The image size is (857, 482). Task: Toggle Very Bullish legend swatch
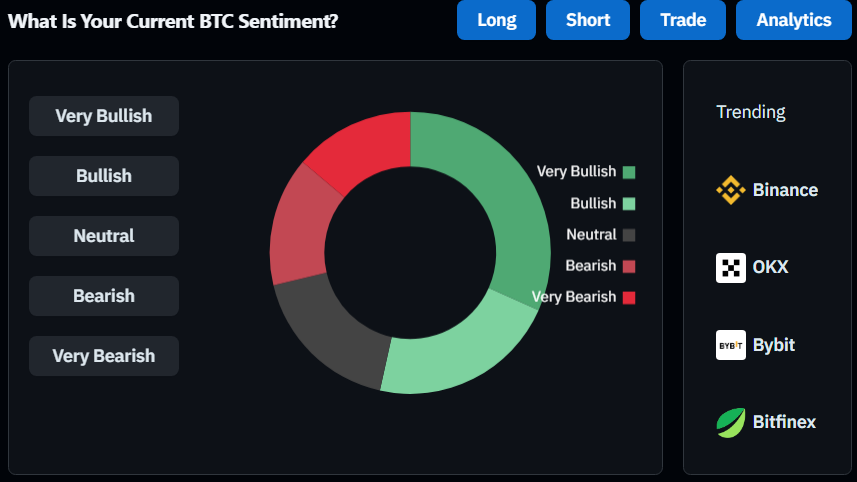pos(629,172)
